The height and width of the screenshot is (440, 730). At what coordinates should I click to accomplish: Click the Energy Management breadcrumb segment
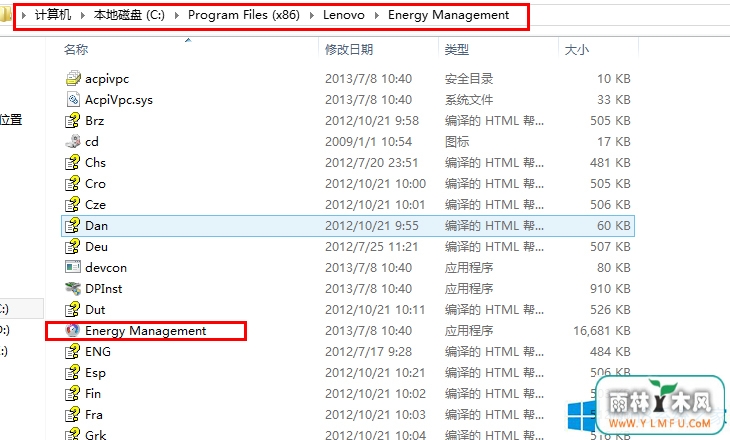click(x=448, y=15)
